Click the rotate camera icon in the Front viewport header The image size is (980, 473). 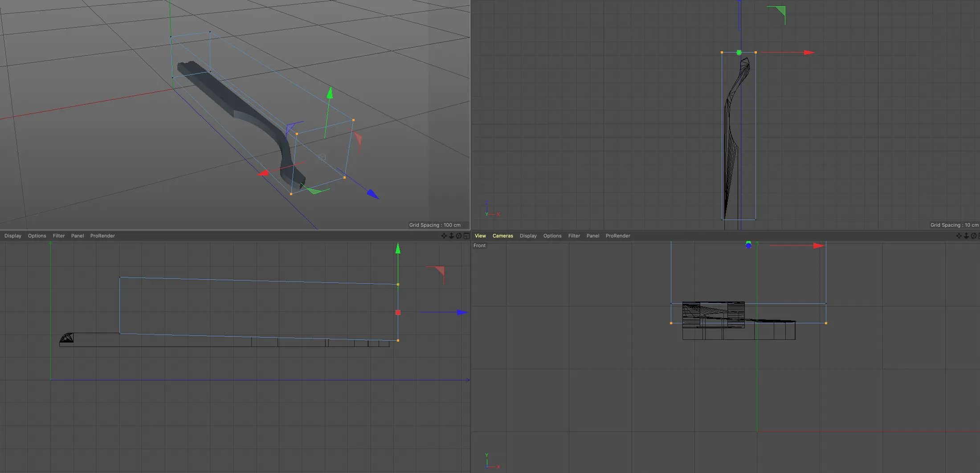point(974,236)
